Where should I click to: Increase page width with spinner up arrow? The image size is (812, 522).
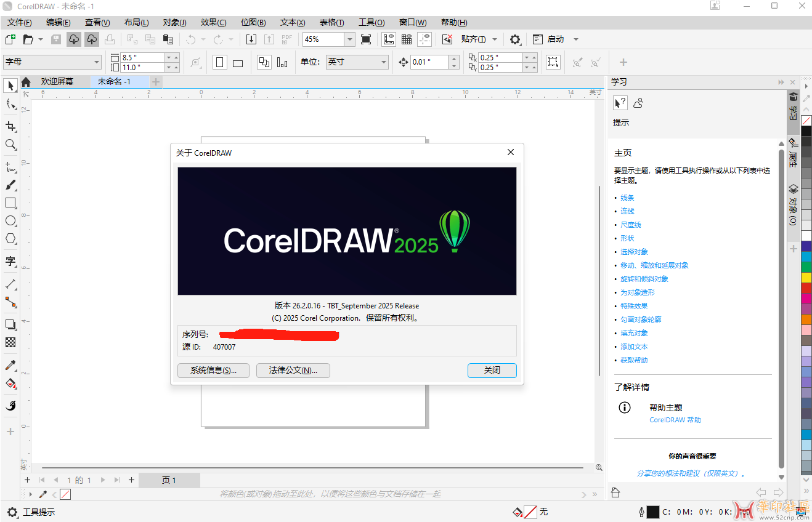[176, 57]
